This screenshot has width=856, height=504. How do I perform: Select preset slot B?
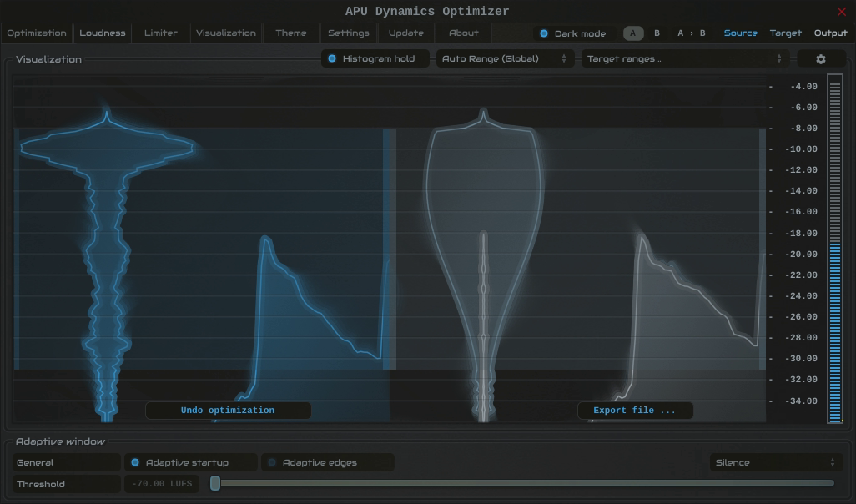[657, 33]
